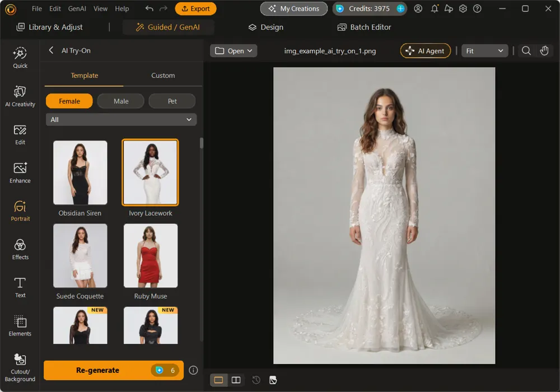This screenshot has width=560, height=392.
Task: Click the template list scrollbar
Action: (202, 143)
